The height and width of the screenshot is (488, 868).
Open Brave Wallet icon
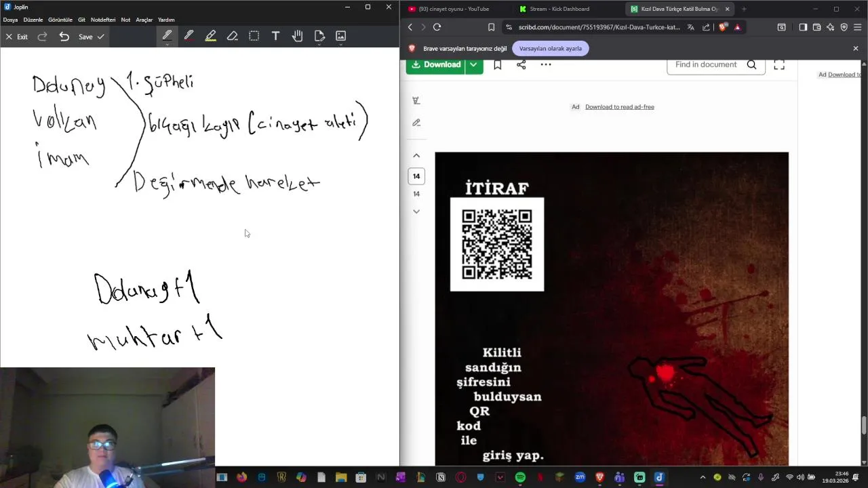pos(816,27)
